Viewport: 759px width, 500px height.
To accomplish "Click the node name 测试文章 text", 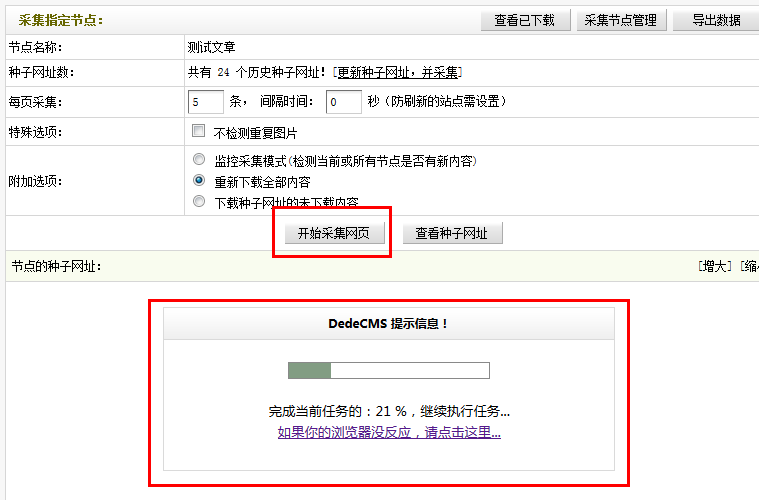I will [x=211, y=47].
